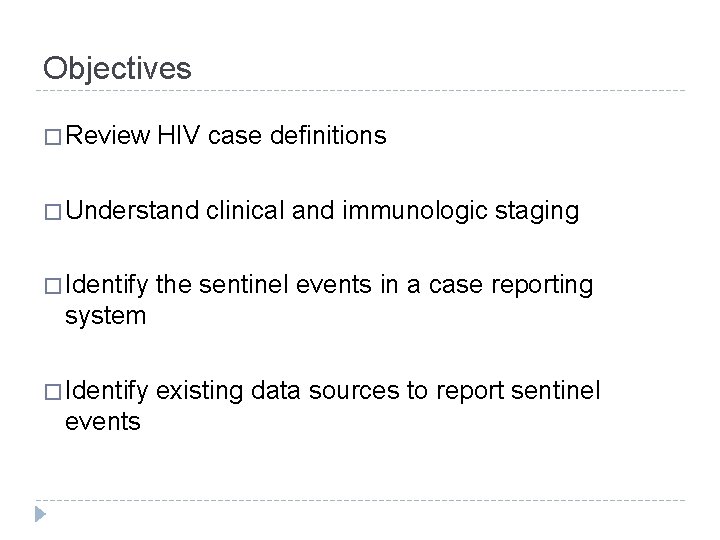Click 'the sentinel events in a case reporting'
Viewport: 720px width, 540px height.
[x=376, y=286]
